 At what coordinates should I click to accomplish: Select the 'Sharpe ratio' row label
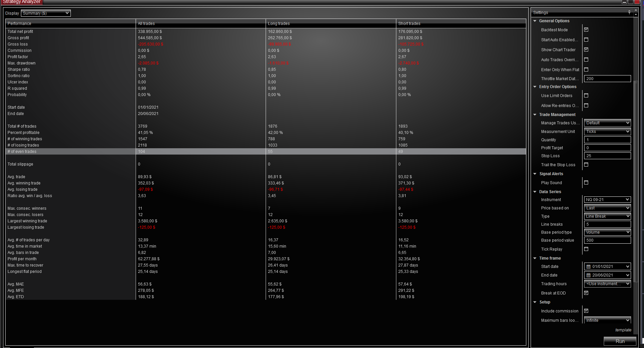(x=19, y=69)
